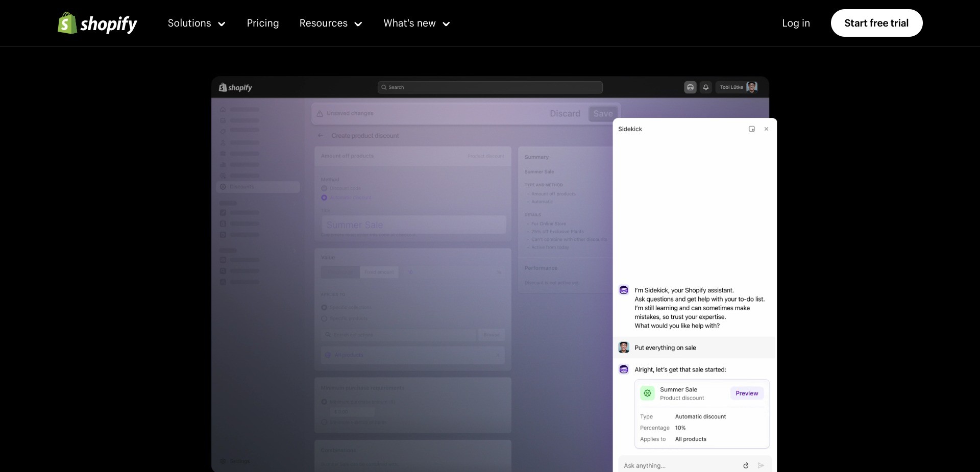Close the Sidekick panel

pyautogui.click(x=766, y=129)
